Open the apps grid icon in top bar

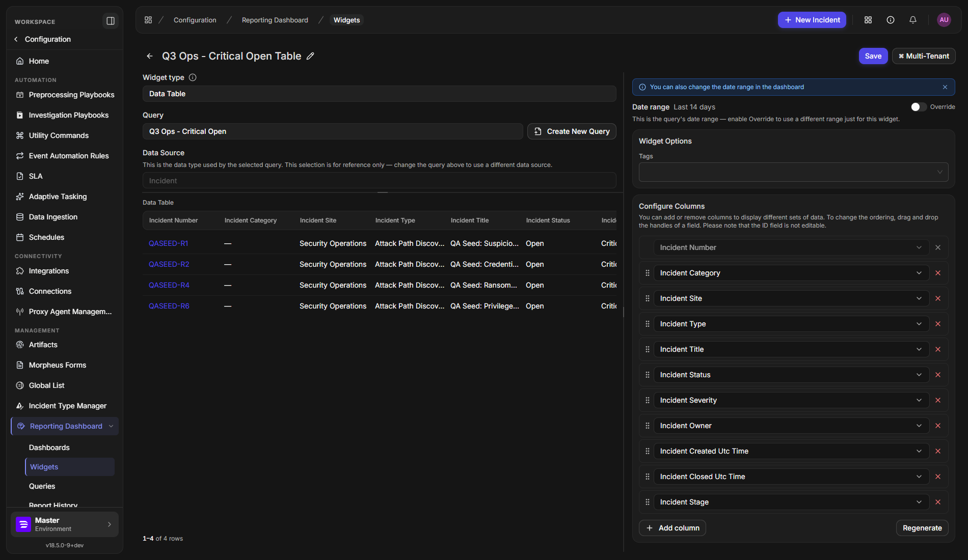point(868,20)
